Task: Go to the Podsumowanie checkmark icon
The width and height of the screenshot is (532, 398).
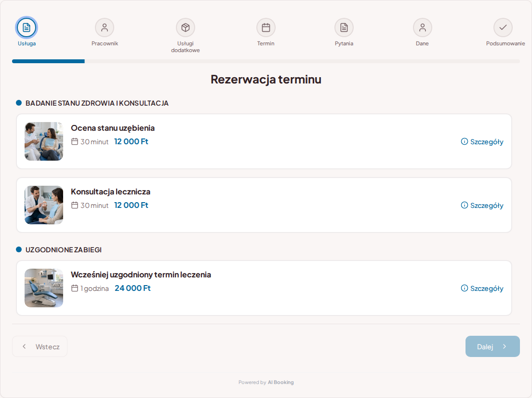Action: pos(503,27)
